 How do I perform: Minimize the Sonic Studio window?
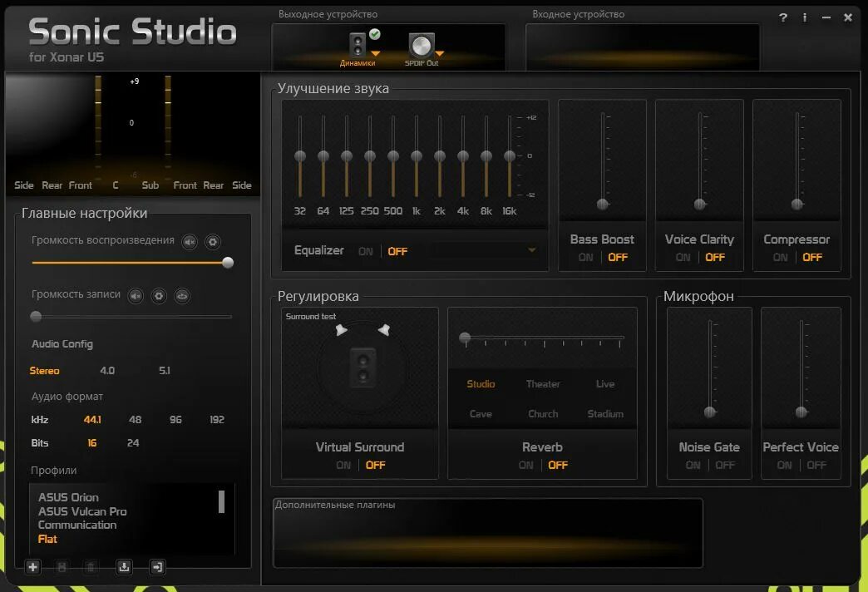click(826, 17)
